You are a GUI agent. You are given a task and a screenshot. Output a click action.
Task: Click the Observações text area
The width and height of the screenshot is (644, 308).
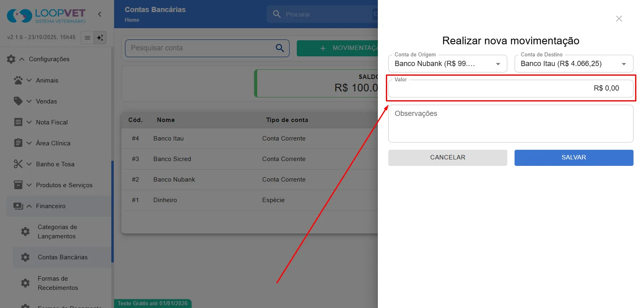[x=511, y=124]
